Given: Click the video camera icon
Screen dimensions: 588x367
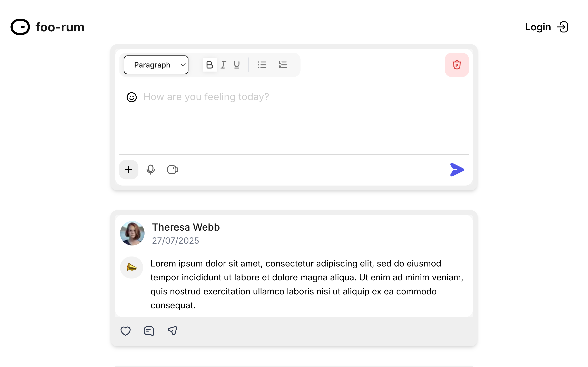Looking at the screenshot, I should point(173,170).
